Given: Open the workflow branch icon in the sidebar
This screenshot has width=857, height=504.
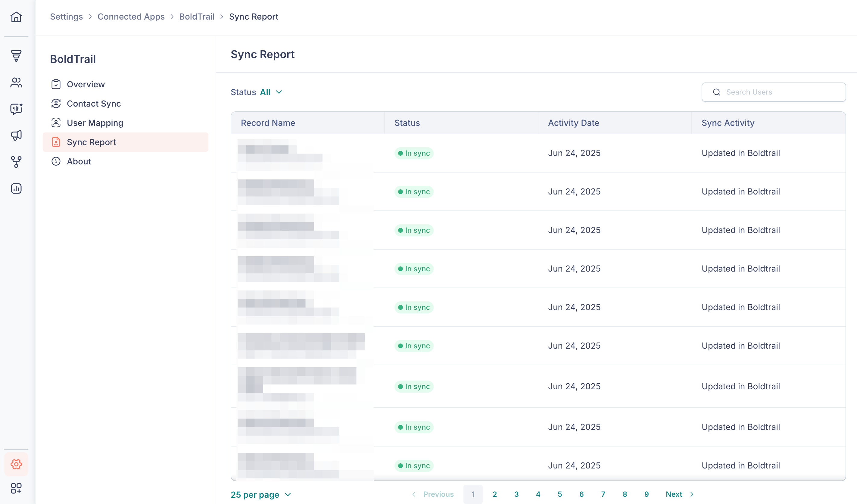Looking at the screenshot, I should point(16,162).
